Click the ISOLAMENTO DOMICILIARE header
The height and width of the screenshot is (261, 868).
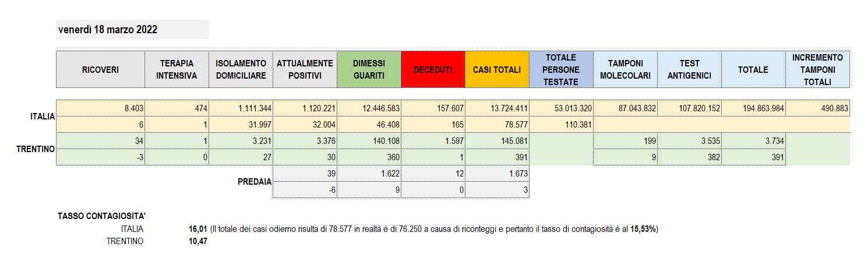tap(241, 70)
